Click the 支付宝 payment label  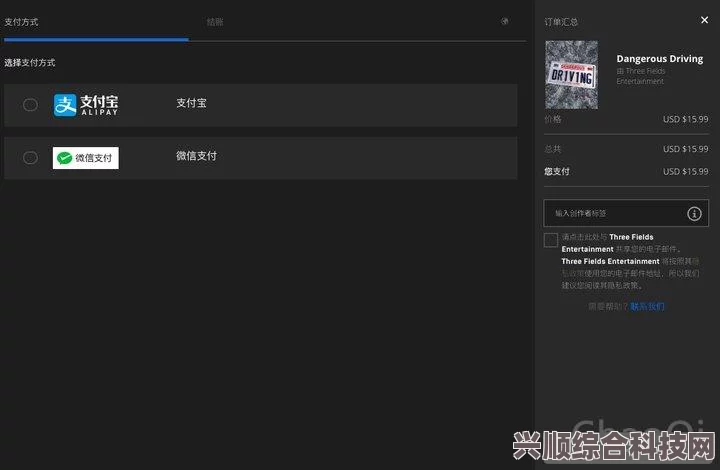(x=191, y=103)
